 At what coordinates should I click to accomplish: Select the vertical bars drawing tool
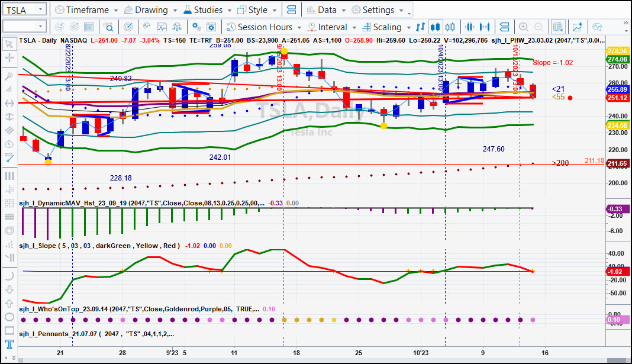(9, 176)
